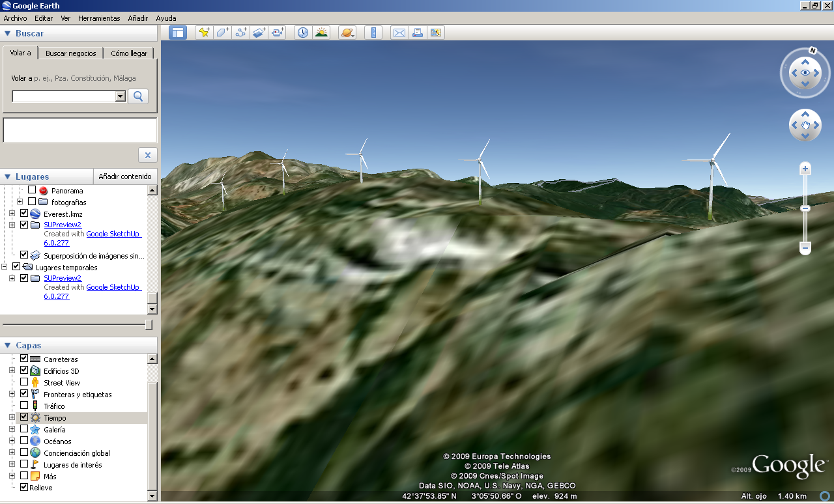
Task: Open the Ruler measurement tool
Action: pos(373,32)
